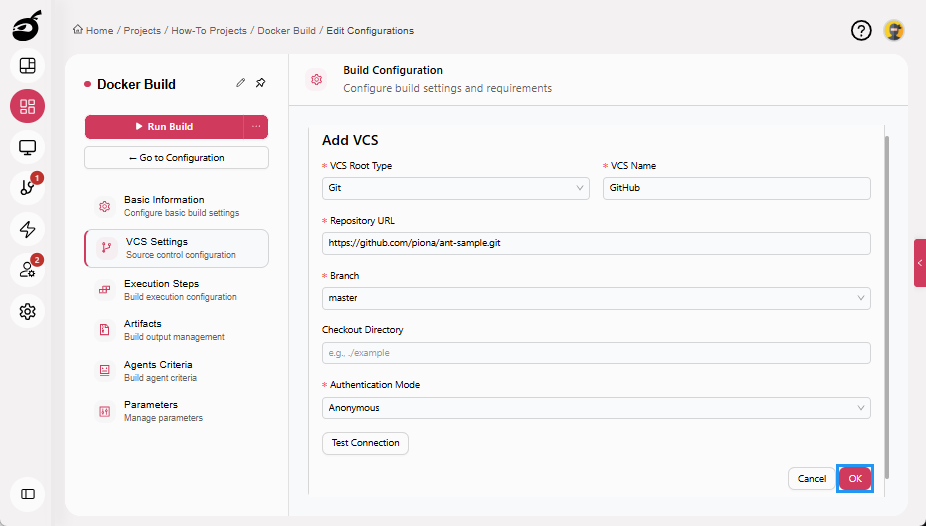Click the Build Configuration gear icon

click(x=317, y=79)
